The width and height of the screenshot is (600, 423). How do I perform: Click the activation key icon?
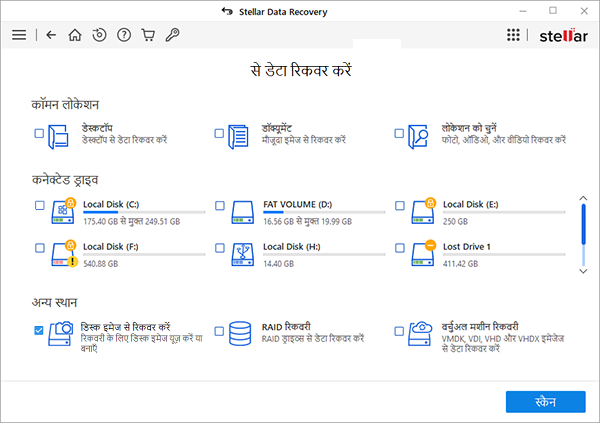pyautogui.click(x=172, y=35)
